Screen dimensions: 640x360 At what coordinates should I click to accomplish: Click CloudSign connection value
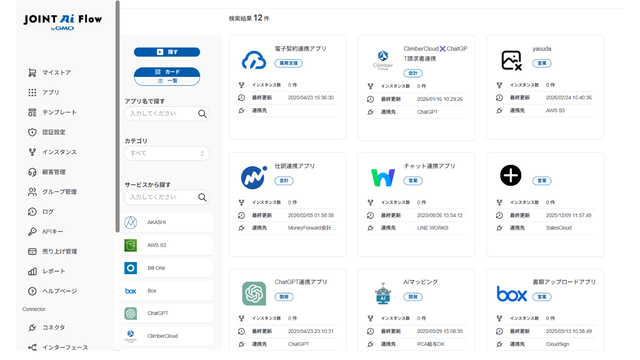coord(557,344)
